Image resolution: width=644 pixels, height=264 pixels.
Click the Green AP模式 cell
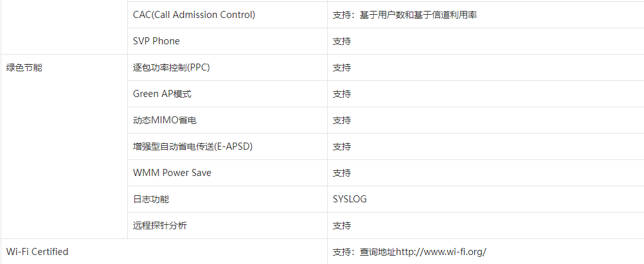click(x=227, y=94)
